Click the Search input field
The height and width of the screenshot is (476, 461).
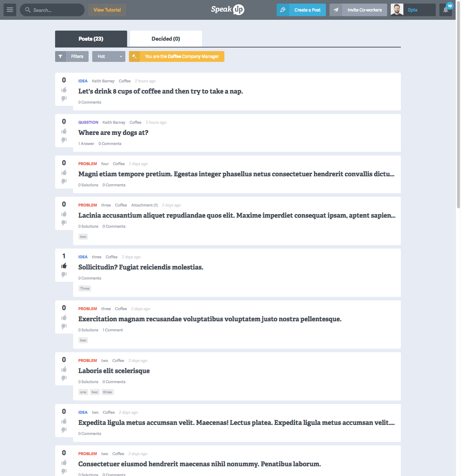coord(56,10)
